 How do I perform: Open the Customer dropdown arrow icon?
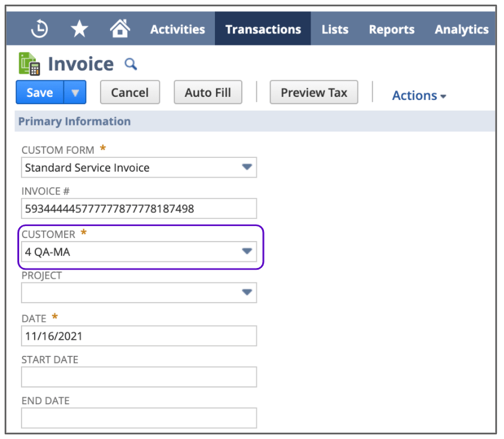point(247,251)
